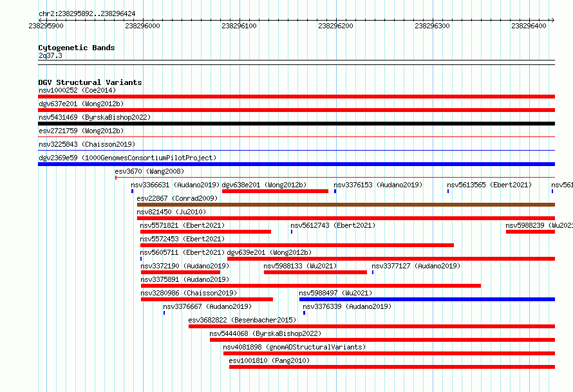Select the nsv3280986 red variant bar
Viewport: 573px width, 392px height.
pyautogui.click(x=207, y=299)
